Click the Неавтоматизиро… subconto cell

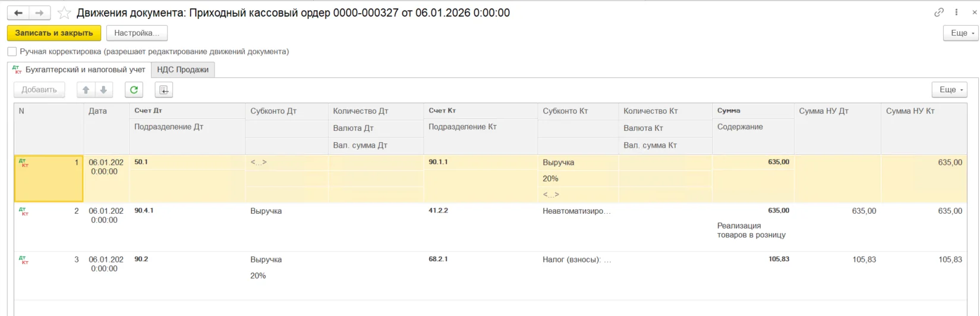[578, 211]
